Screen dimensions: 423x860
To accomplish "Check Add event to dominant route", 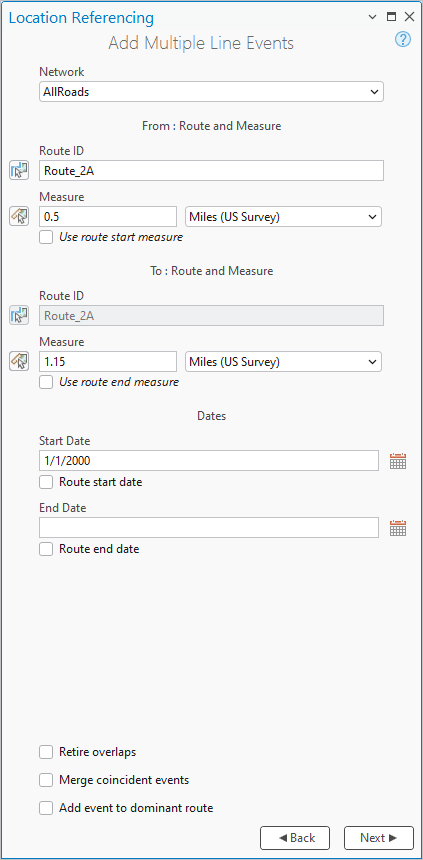I will pos(46,808).
